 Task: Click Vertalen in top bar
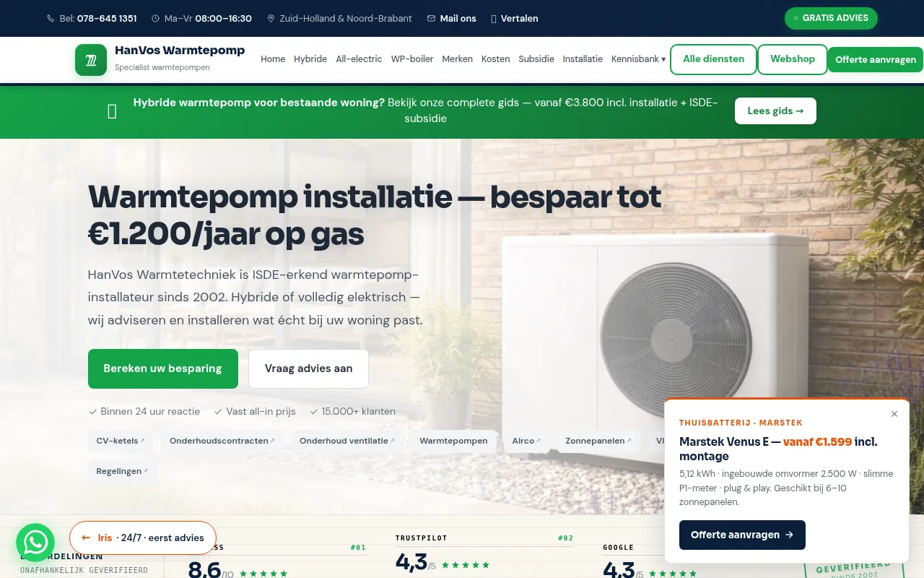(x=514, y=19)
